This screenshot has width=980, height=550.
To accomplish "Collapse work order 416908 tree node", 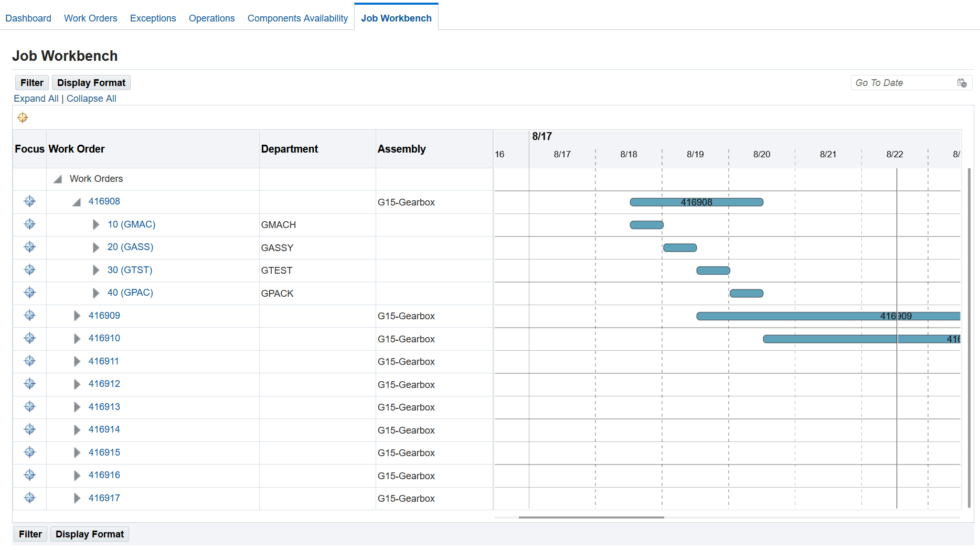I will point(77,202).
